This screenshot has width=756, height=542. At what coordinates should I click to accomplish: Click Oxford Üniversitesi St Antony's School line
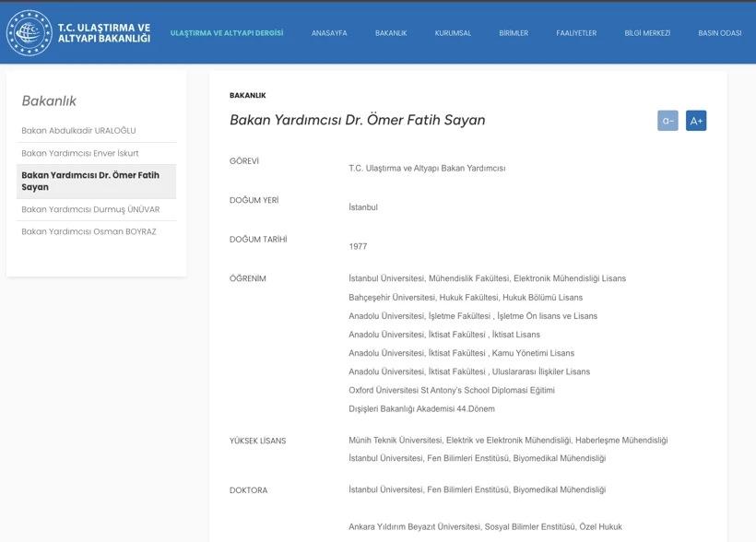coord(452,390)
